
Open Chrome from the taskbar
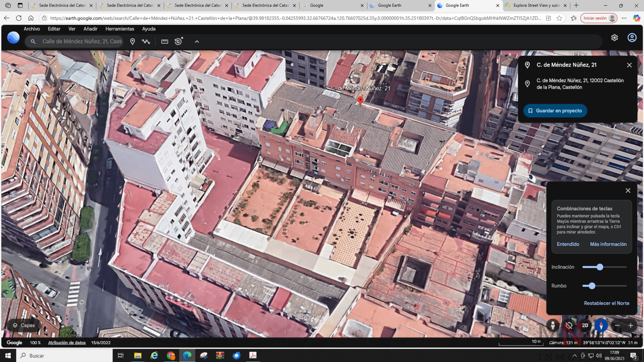[x=171, y=356]
